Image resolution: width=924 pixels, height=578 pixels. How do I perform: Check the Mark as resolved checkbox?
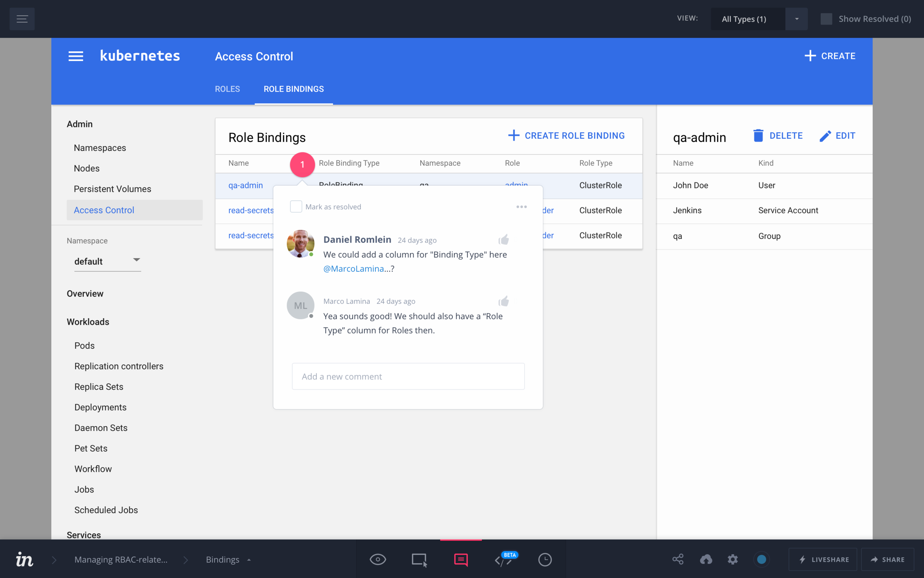coord(296,206)
